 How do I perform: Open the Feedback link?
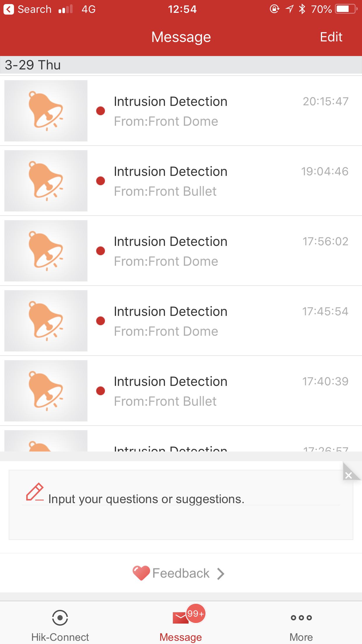pos(181,573)
